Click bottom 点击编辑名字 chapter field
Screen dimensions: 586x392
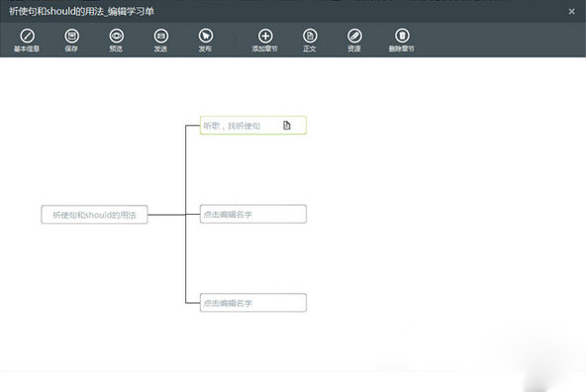(x=253, y=303)
